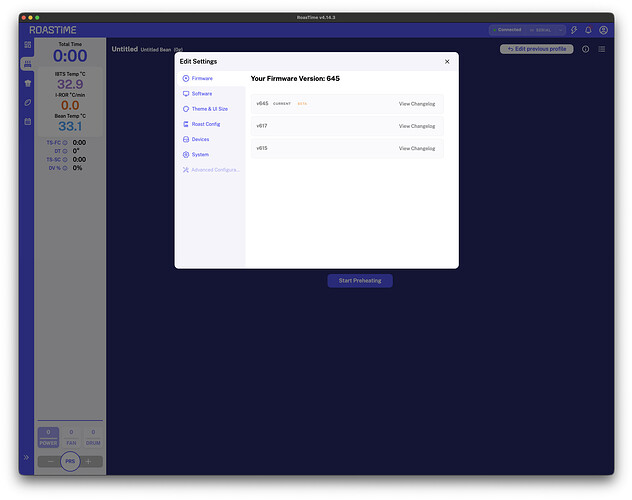This screenshot has height=500, width=632.
Task: Select the POWER control
Action: tap(48, 437)
